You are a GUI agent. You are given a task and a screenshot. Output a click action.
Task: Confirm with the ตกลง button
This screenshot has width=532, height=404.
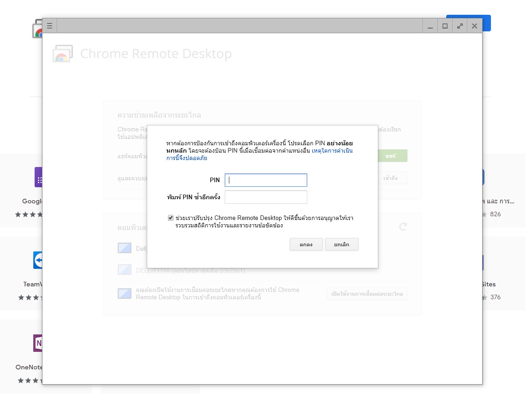[306, 244]
